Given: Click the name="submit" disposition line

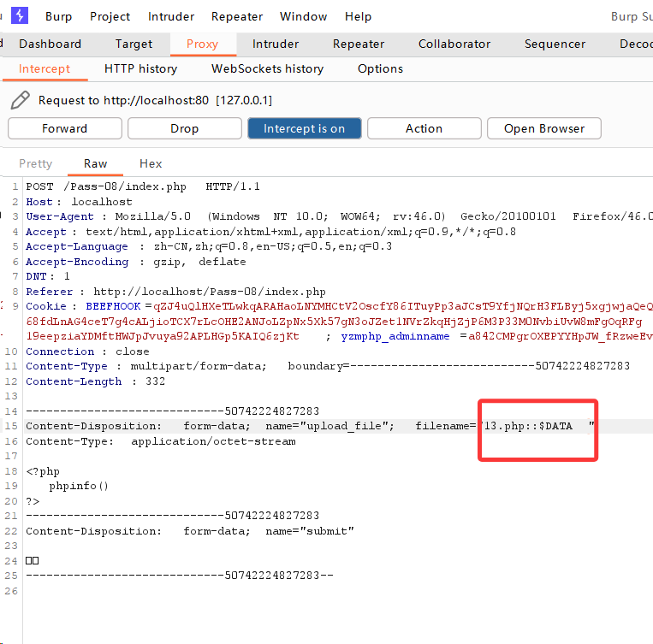Looking at the screenshot, I should click(x=190, y=532).
